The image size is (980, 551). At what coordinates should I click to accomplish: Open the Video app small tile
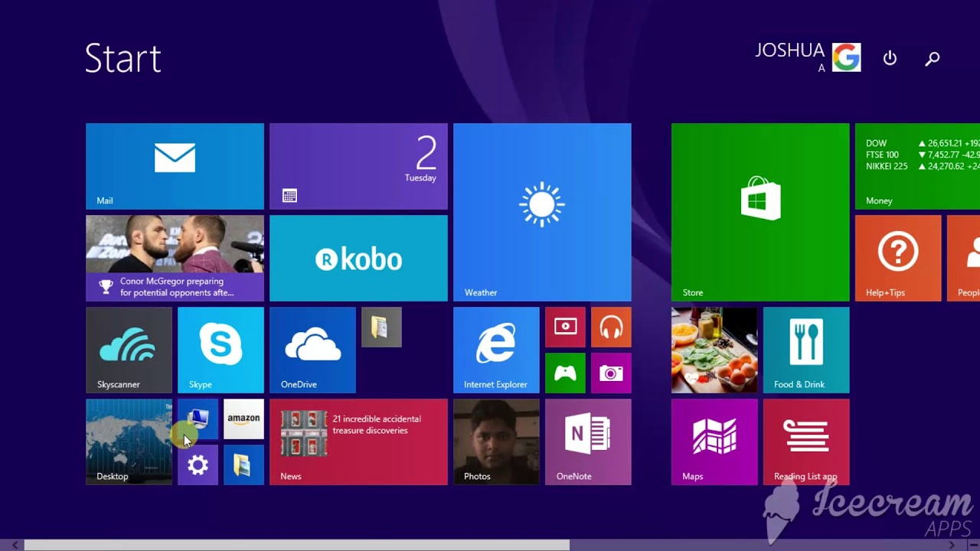click(565, 327)
